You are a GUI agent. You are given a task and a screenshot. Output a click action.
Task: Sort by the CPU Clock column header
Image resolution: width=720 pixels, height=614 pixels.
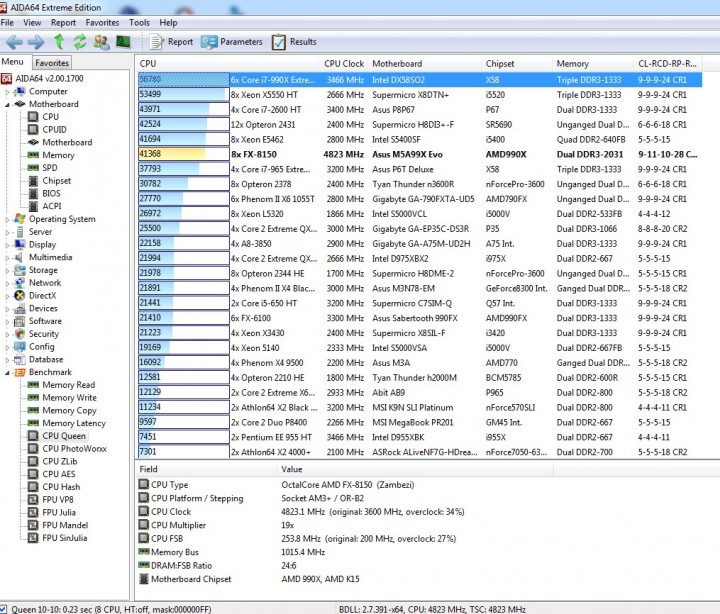343,64
